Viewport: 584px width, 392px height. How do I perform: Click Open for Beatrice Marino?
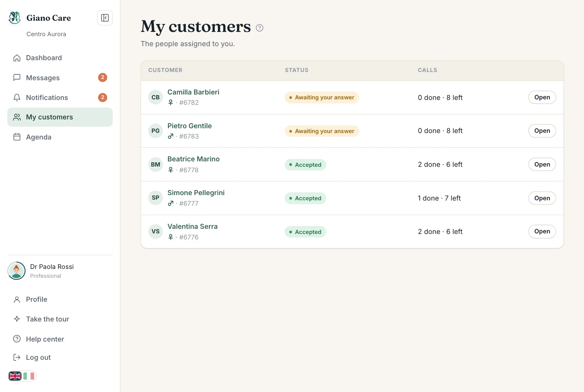coord(542,164)
